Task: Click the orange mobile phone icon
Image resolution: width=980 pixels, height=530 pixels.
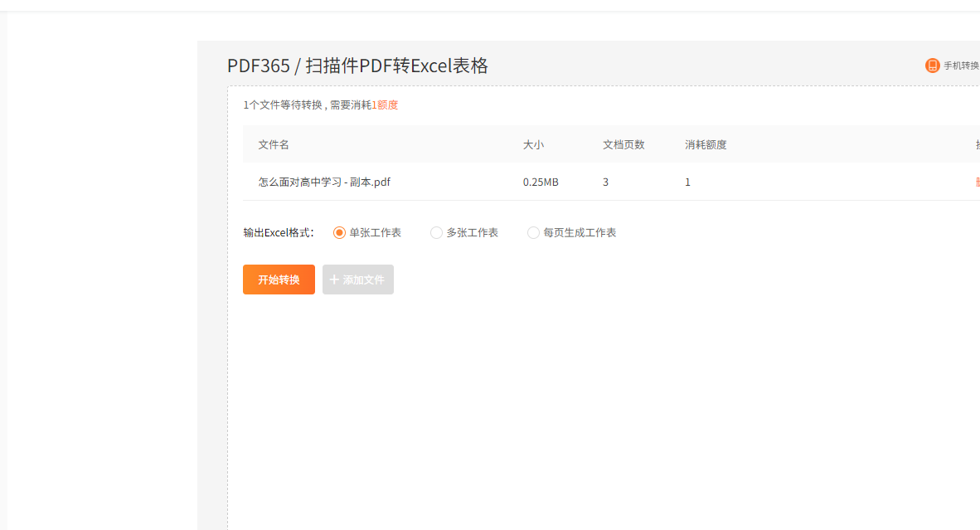Action: pyautogui.click(x=932, y=66)
